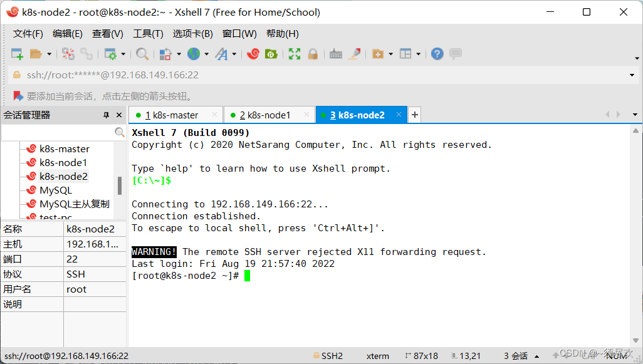This screenshot has height=364, width=643.
Task: Close the k8s-master tab
Action: pos(214,115)
